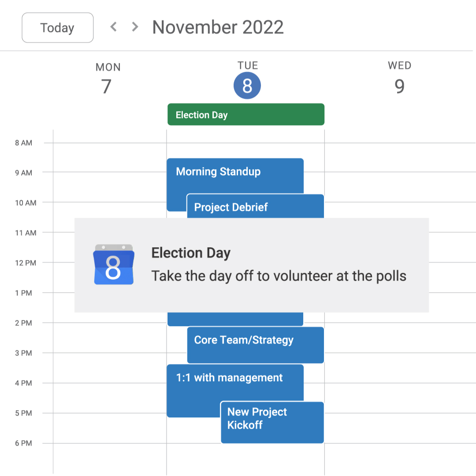Click the 9 AM time label

click(24, 173)
